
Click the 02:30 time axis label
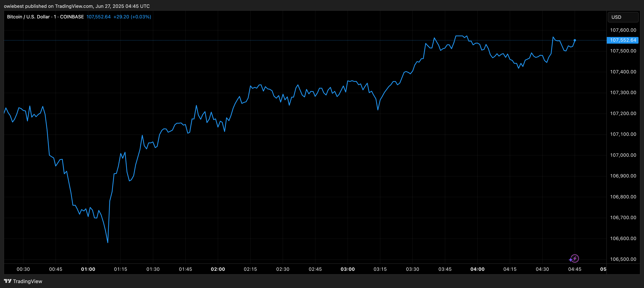click(x=283, y=269)
